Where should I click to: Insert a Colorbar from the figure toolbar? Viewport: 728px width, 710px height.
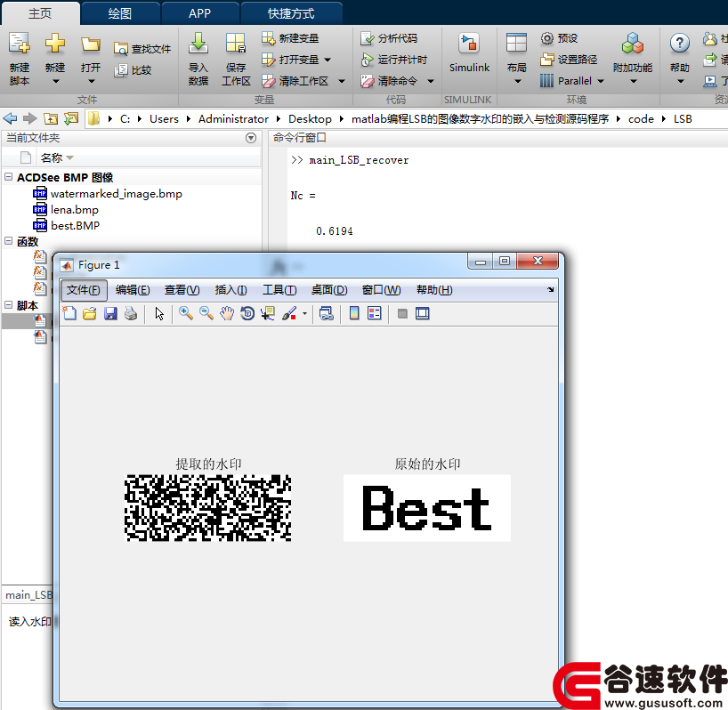point(354,314)
